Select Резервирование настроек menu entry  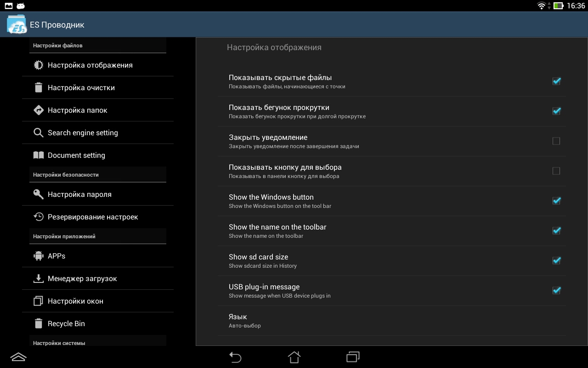[x=92, y=217]
